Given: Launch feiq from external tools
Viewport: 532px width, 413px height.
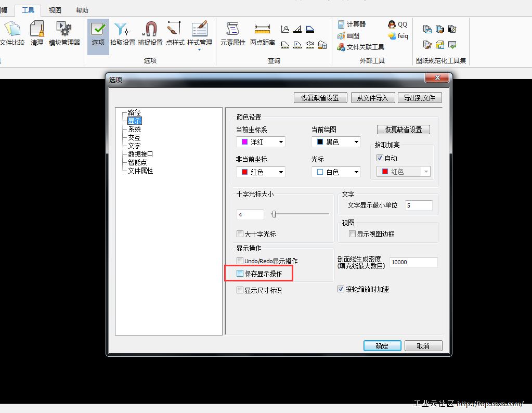Looking at the screenshot, I should [398, 36].
